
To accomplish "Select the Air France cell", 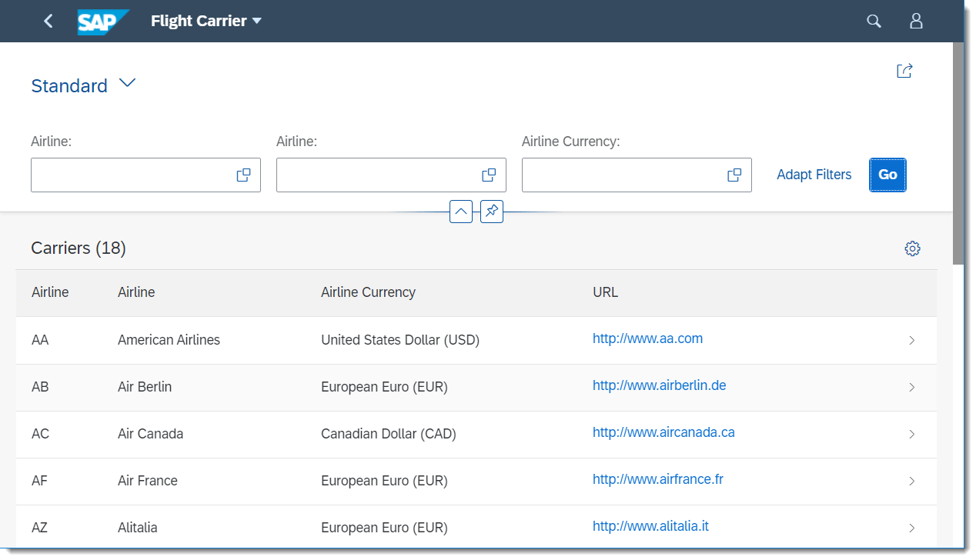I will (148, 481).
